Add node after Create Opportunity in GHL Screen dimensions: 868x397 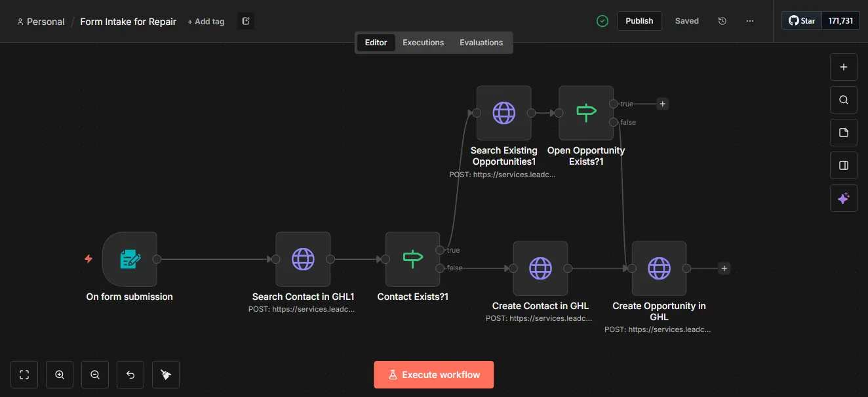point(724,268)
